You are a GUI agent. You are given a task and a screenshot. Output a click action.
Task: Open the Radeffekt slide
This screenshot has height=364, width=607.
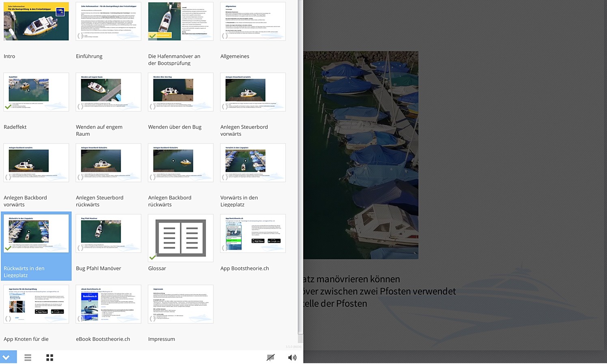(36, 92)
